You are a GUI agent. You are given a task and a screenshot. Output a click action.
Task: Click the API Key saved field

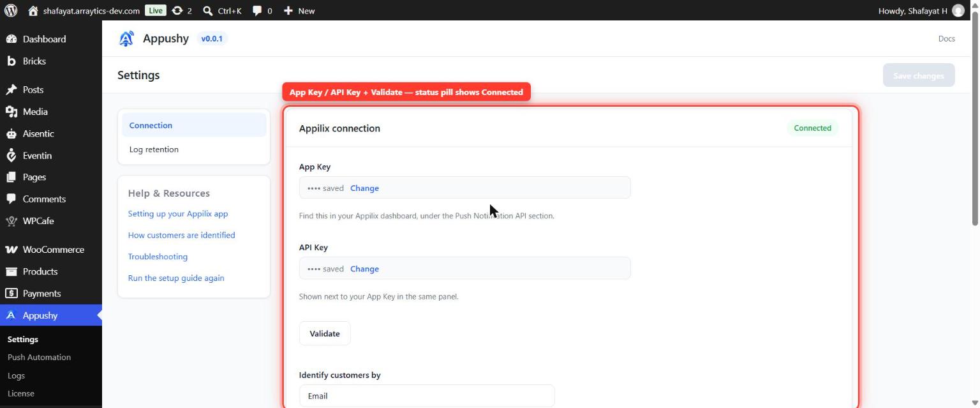[464, 268]
